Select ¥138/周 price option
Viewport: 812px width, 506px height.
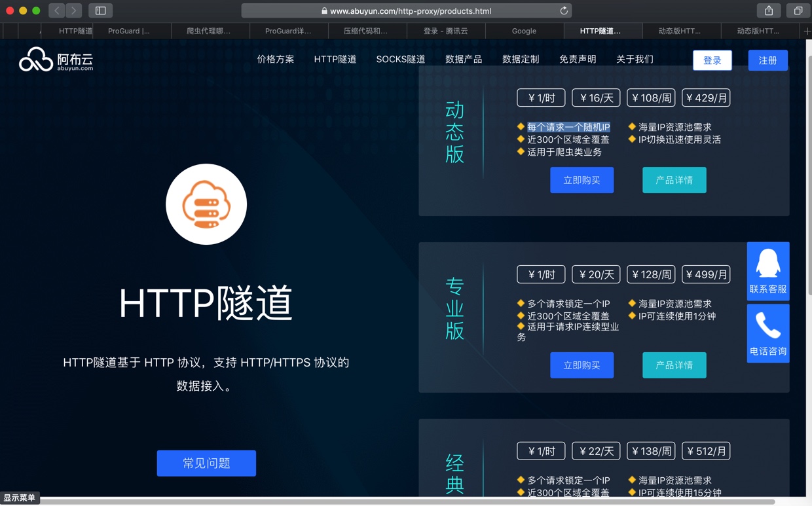651,451
